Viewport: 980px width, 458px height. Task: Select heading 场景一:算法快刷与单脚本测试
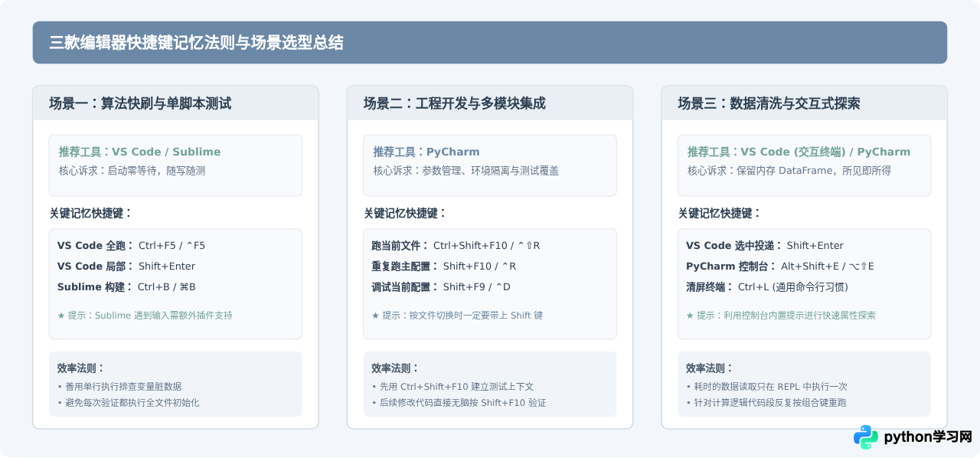point(140,103)
